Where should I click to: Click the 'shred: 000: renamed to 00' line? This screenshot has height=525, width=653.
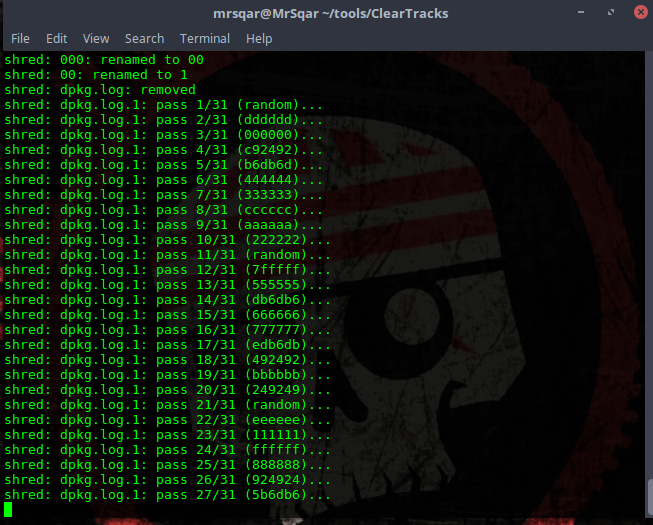(103, 60)
